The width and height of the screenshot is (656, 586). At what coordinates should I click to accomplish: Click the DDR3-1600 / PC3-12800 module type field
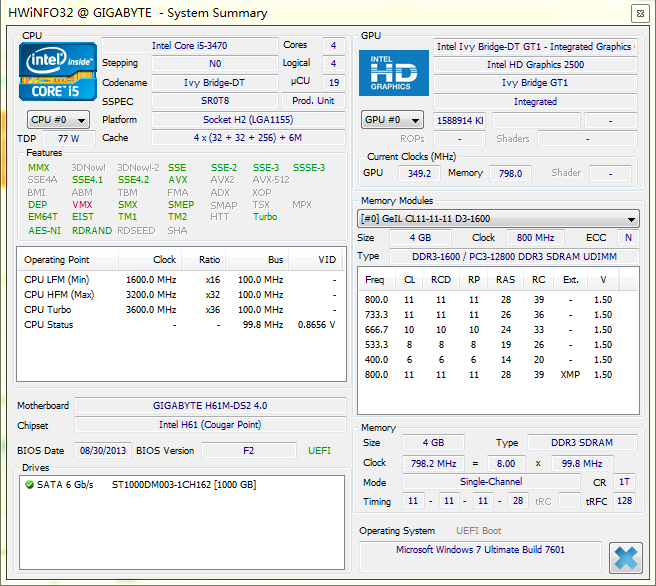tap(514, 256)
